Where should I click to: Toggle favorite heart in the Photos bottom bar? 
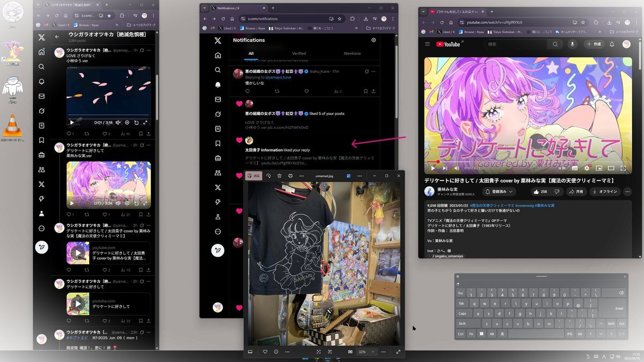click(265, 352)
